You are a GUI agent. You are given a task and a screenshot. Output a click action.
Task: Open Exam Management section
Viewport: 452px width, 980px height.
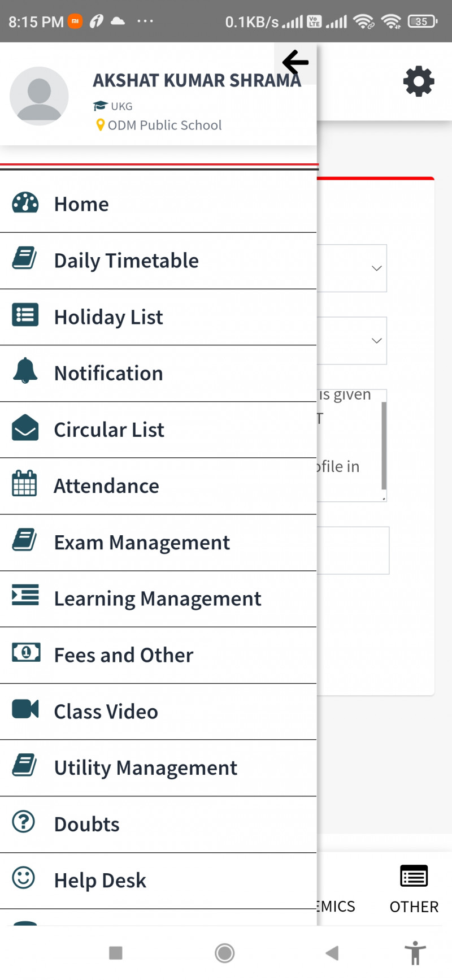(142, 543)
